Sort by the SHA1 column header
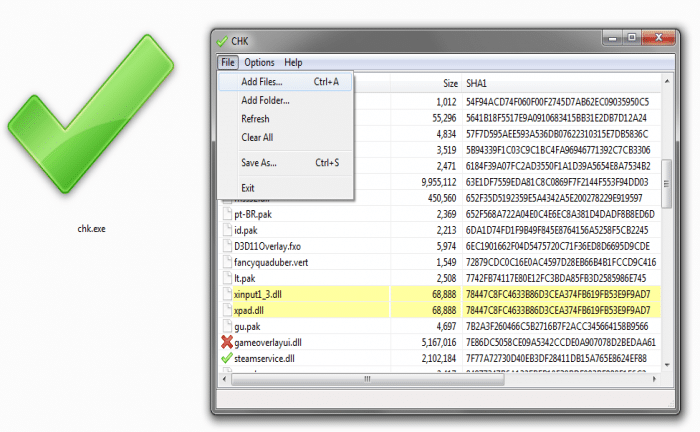Screen dimensions: 700x432 pos(476,82)
